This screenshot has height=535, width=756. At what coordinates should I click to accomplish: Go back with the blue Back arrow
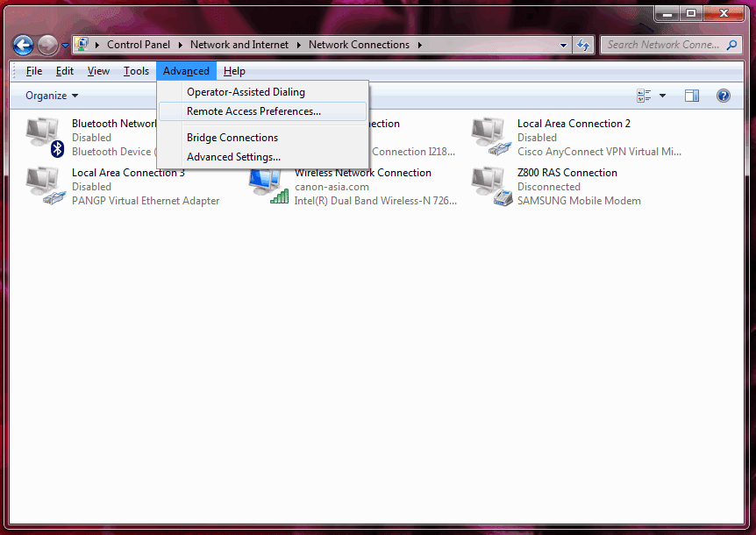23,46
